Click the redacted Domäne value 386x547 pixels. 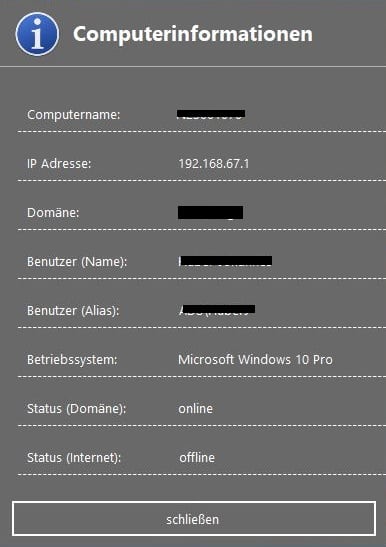point(210,212)
